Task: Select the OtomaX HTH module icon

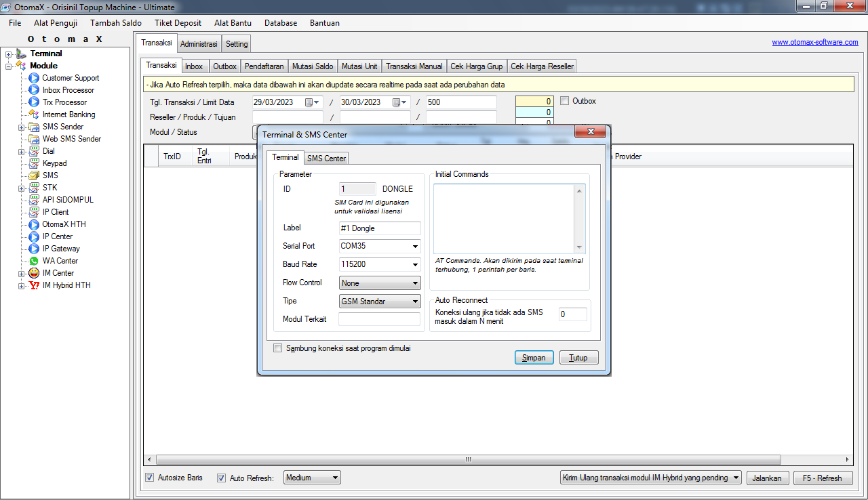Action: tap(33, 224)
